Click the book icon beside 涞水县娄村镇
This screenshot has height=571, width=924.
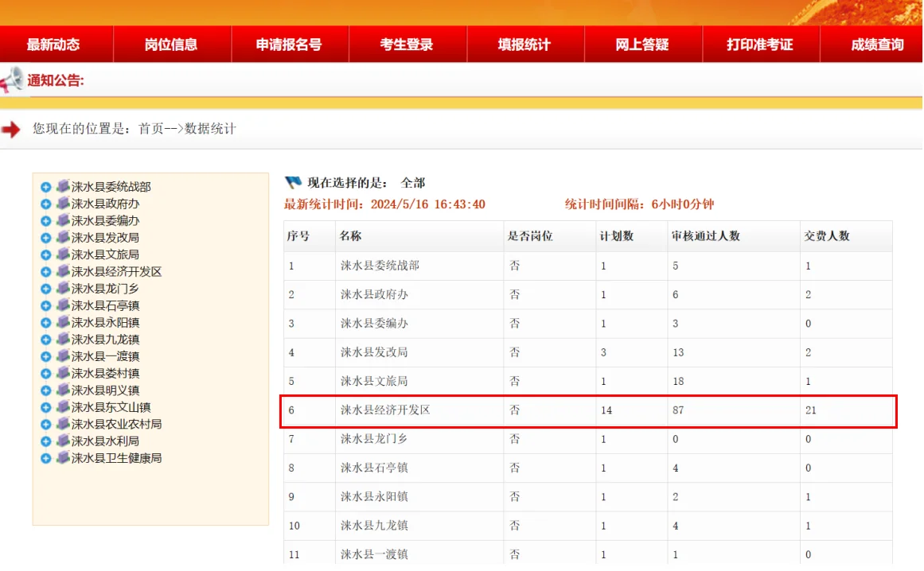pos(63,373)
